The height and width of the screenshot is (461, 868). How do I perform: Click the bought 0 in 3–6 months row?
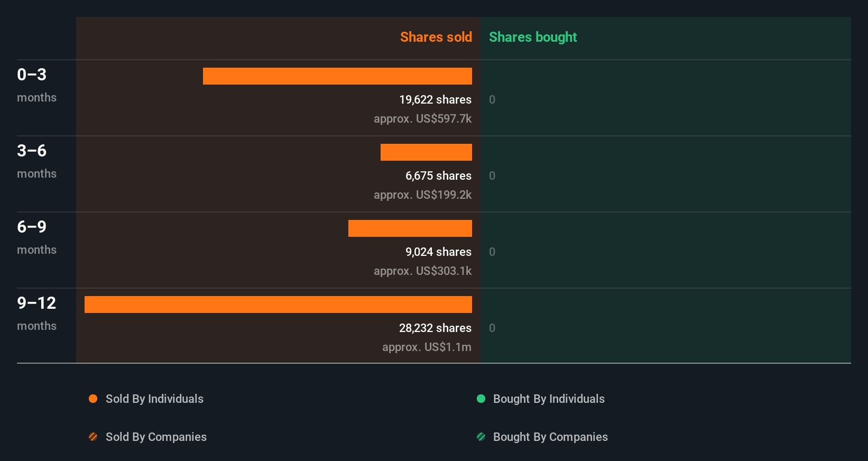pos(492,176)
